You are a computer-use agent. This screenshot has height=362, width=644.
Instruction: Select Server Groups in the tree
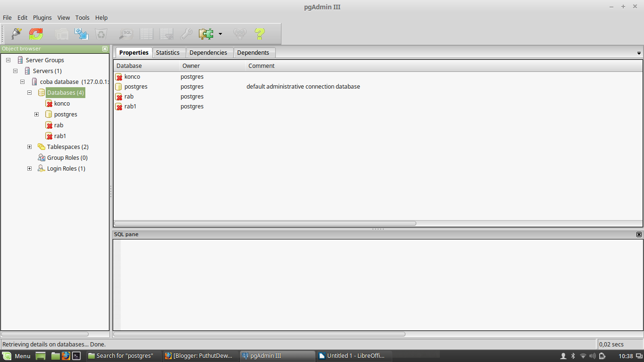tap(45, 60)
